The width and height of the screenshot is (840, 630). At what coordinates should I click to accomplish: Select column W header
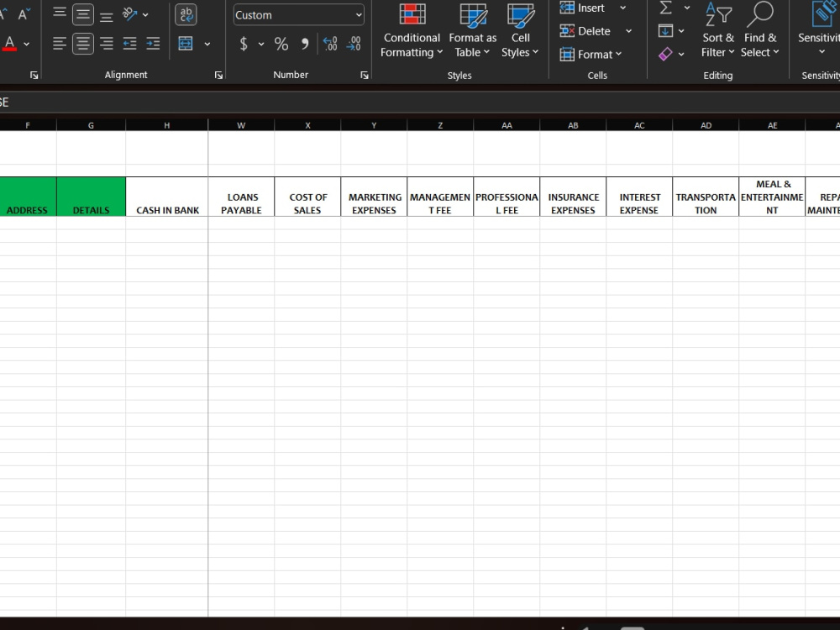click(x=241, y=125)
